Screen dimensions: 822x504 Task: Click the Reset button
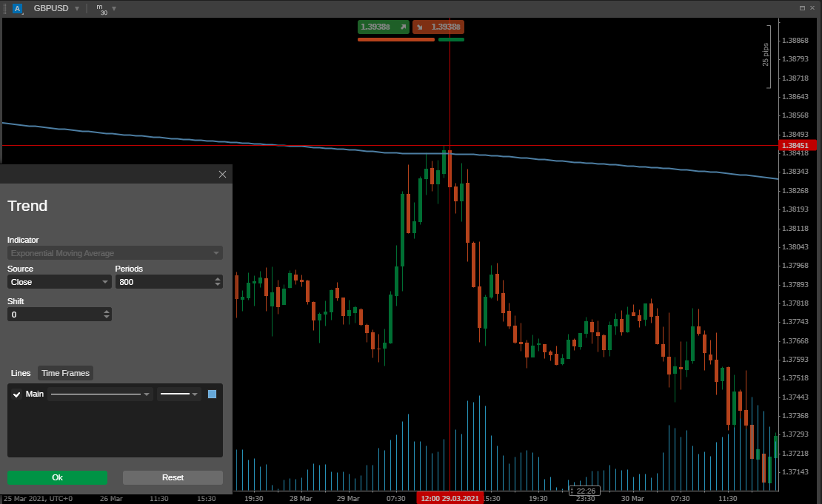(173, 477)
